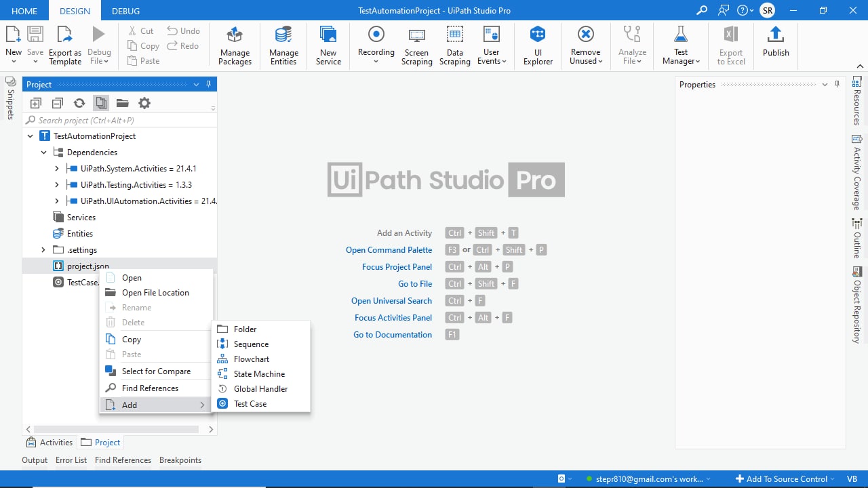Choose Find References in context menu
Screen dimensions: 868x488
pos(156,388)
